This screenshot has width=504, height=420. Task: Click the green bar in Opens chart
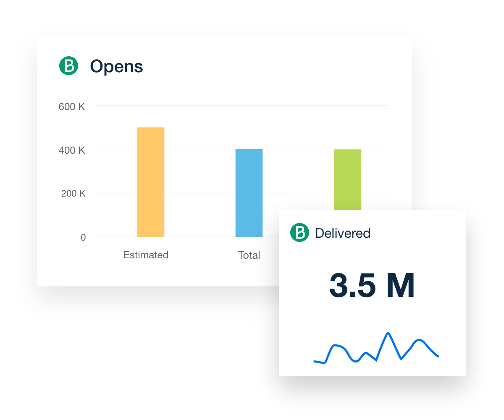347,179
